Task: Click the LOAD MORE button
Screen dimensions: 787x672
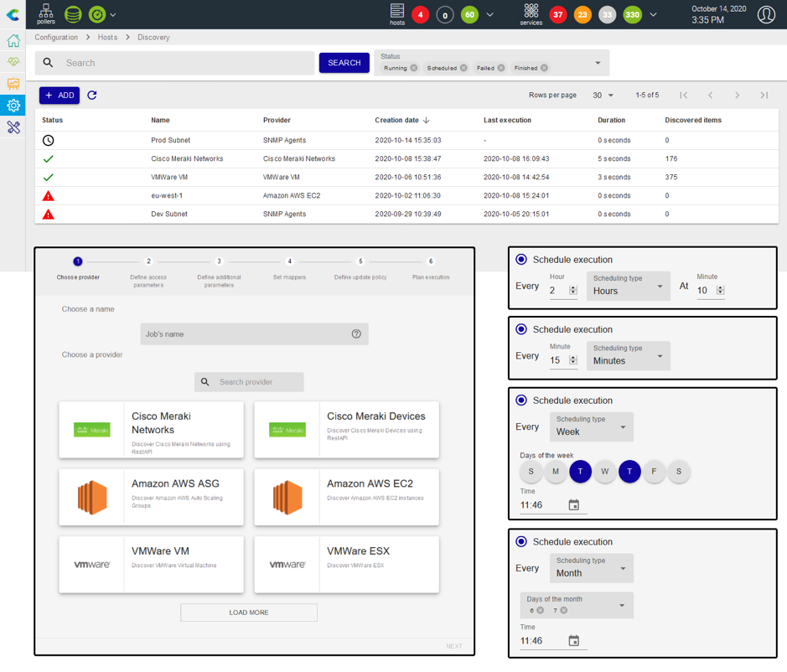Action: [249, 613]
